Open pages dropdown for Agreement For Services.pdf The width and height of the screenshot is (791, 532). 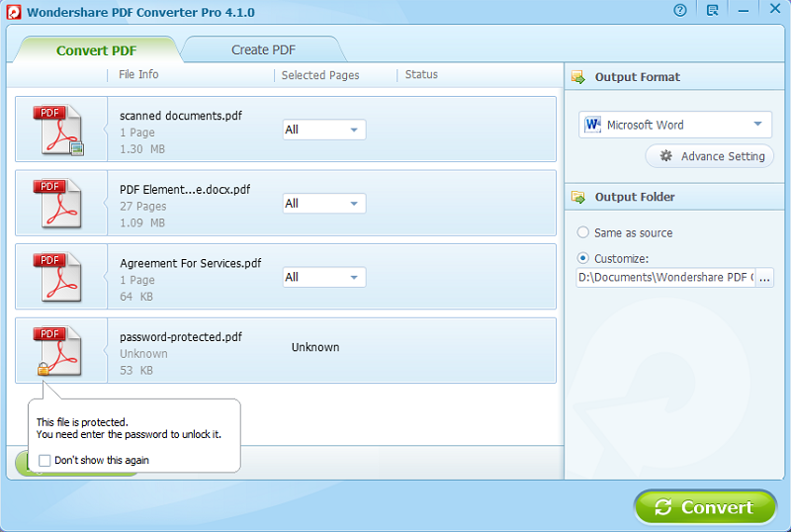pos(324,277)
